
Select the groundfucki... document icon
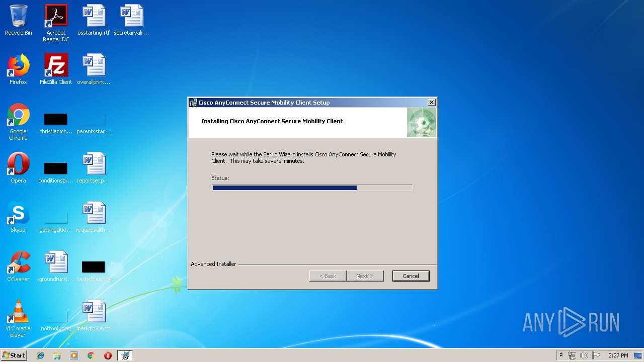pos(56,266)
